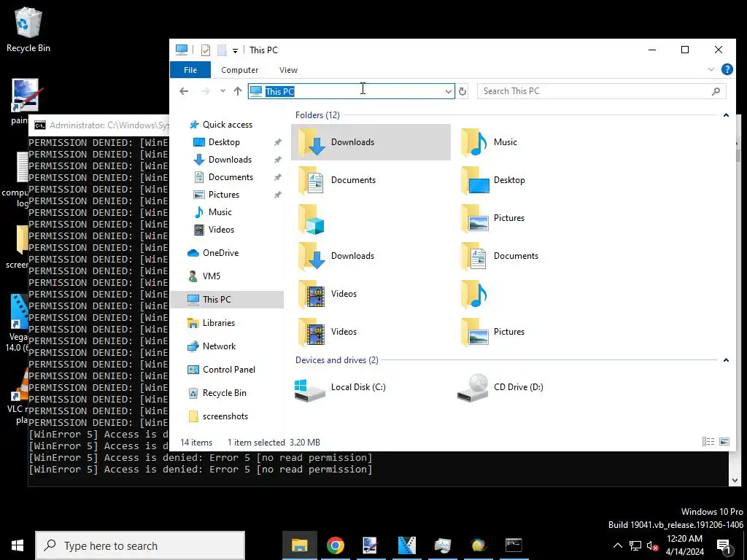This screenshot has width=747, height=560.
Task: Select the Vegas shortcut on the desktop
Action: click(18, 323)
